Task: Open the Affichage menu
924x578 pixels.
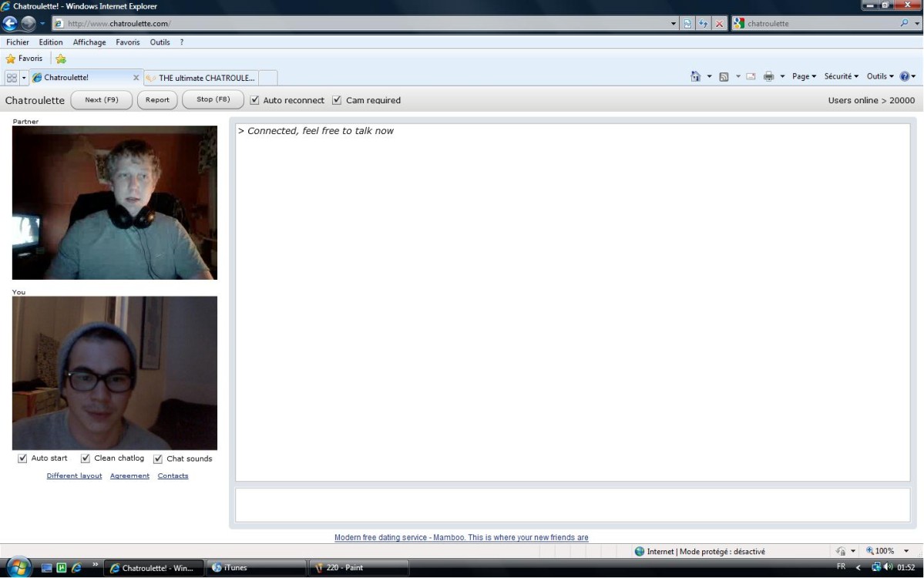Action: 89,42
